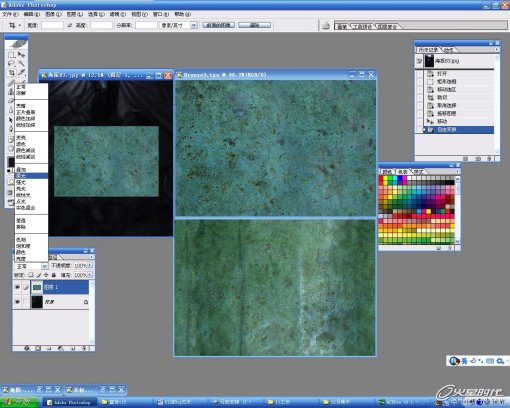Create new document from current history state

(466, 159)
